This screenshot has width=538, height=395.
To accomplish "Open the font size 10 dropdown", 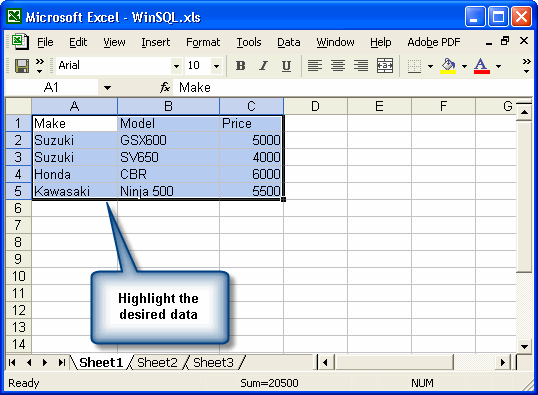I will click(217, 66).
